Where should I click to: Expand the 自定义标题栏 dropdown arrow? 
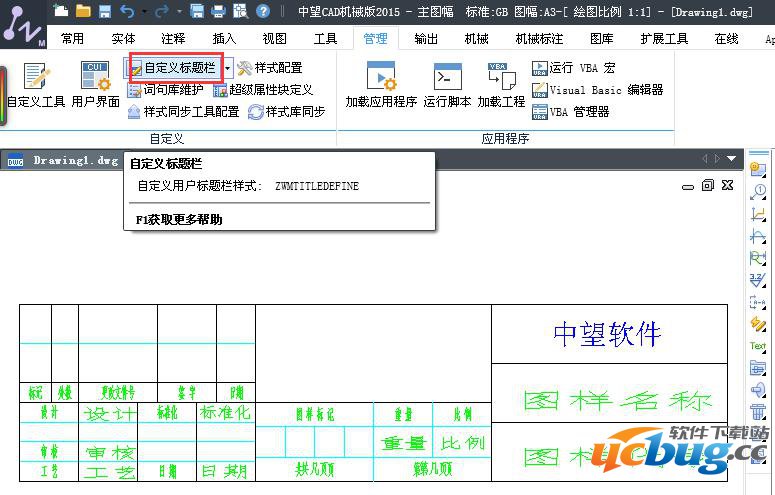point(227,68)
